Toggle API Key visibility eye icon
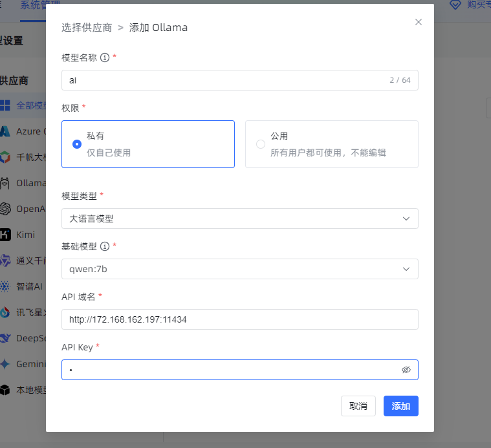Screen dimensions: 491x448 click(x=406, y=370)
